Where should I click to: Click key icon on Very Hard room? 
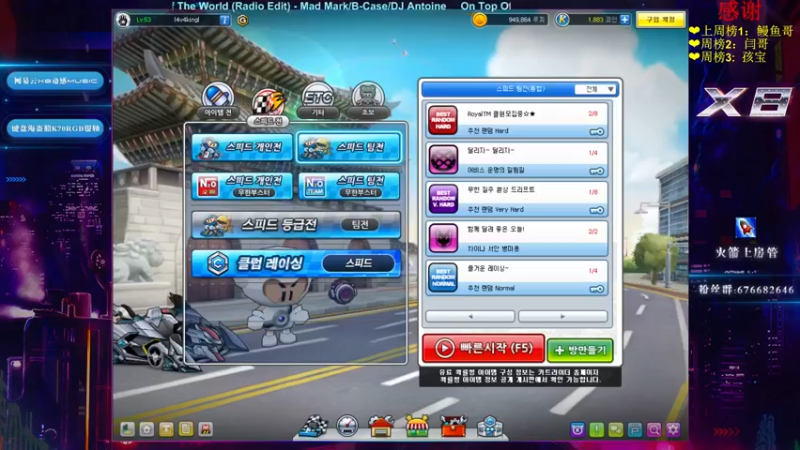tap(596, 210)
